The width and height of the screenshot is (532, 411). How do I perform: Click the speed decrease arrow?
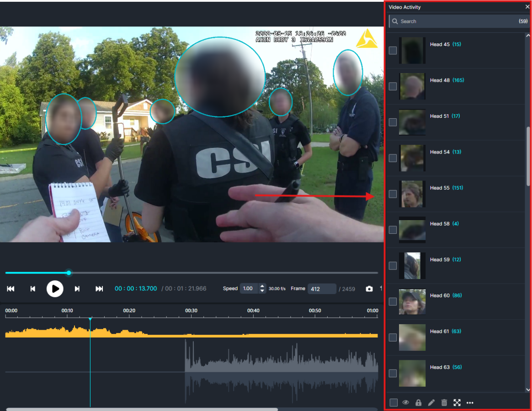[x=261, y=291]
